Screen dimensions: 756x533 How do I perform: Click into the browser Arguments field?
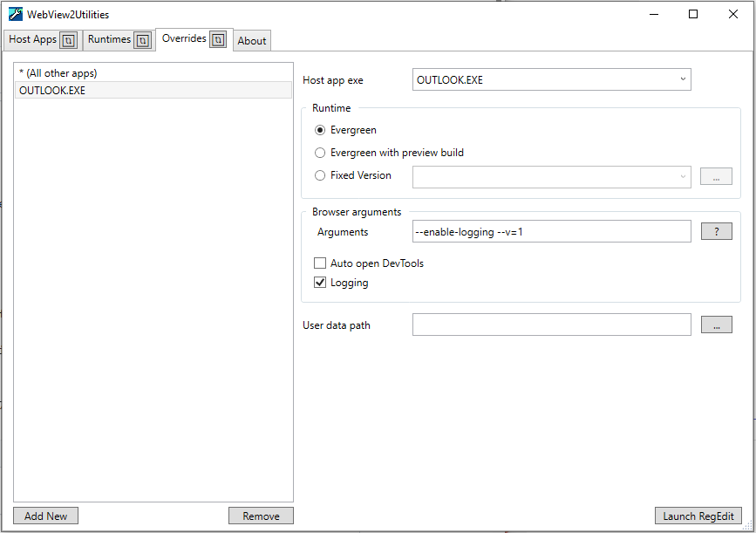point(552,231)
